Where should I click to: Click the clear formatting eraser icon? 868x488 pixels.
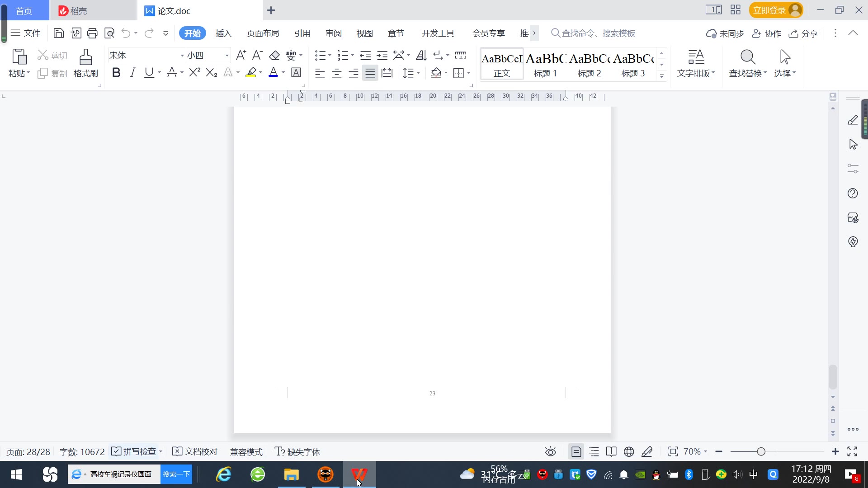coord(274,56)
